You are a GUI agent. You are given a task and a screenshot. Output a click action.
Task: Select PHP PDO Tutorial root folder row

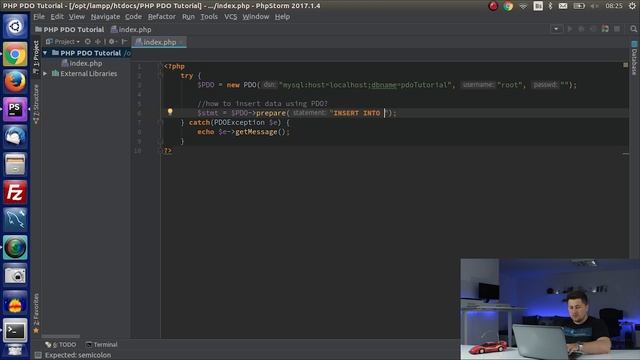86,53
